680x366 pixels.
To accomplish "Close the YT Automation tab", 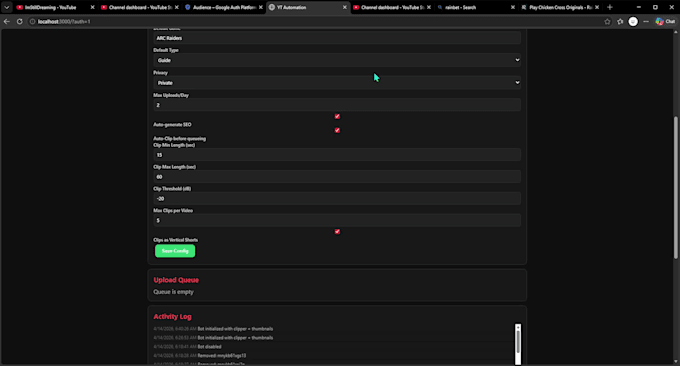I will click(345, 7).
